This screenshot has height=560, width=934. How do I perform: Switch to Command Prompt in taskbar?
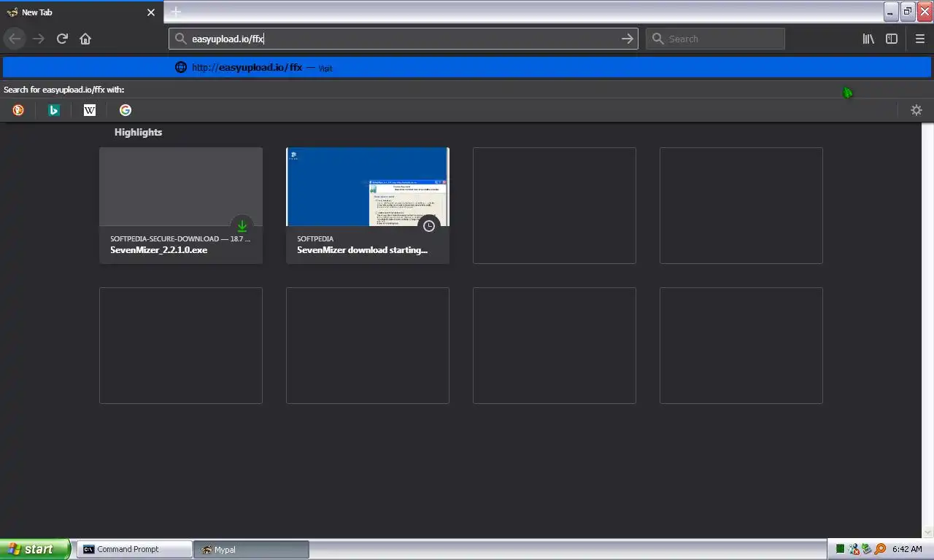coord(134,549)
